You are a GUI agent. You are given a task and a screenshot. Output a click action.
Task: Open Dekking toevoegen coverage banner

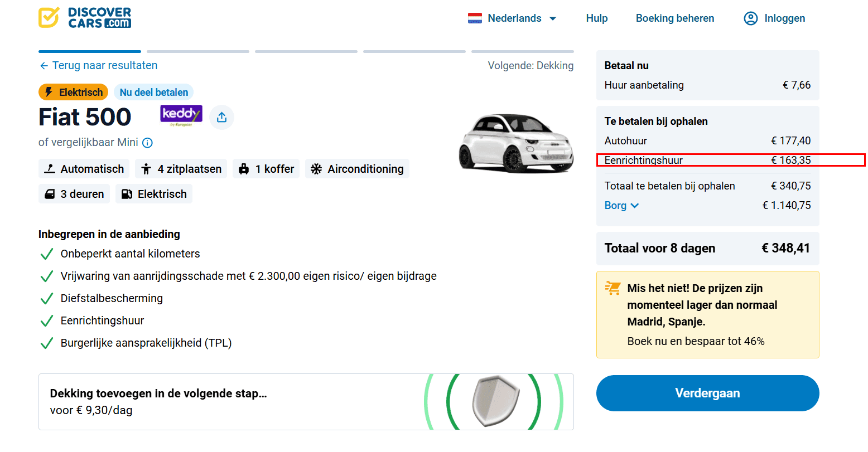306,402
